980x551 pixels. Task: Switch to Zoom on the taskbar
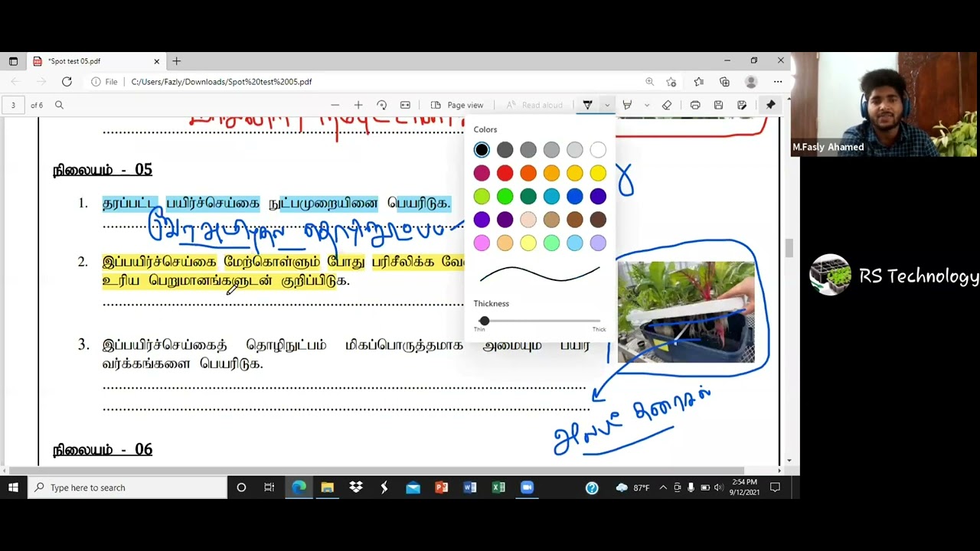(527, 487)
